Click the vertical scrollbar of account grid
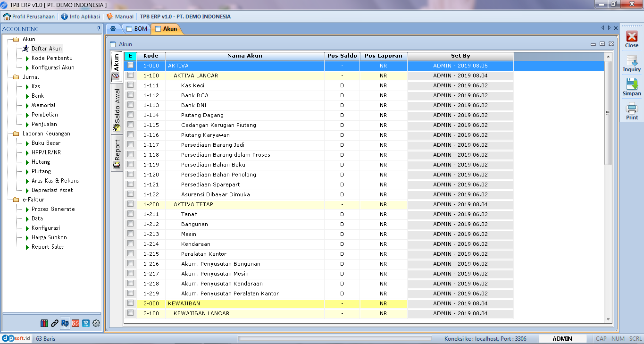The width and height of the screenshot is (644, 344). pyautogui.click(x=608, y=189)
